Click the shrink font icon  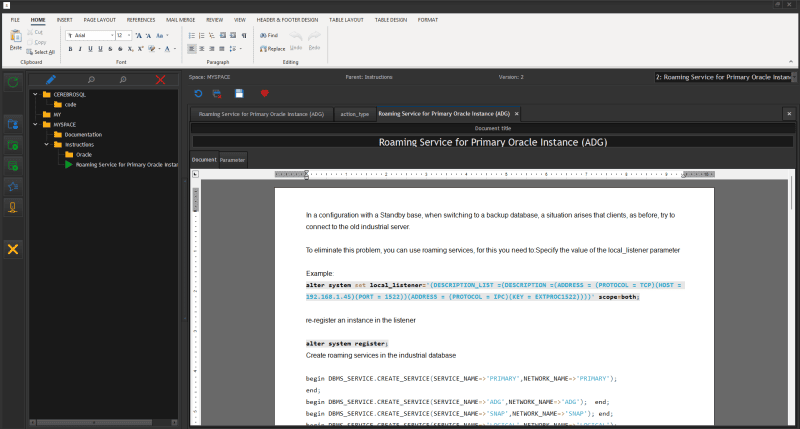tap(148, 35)
